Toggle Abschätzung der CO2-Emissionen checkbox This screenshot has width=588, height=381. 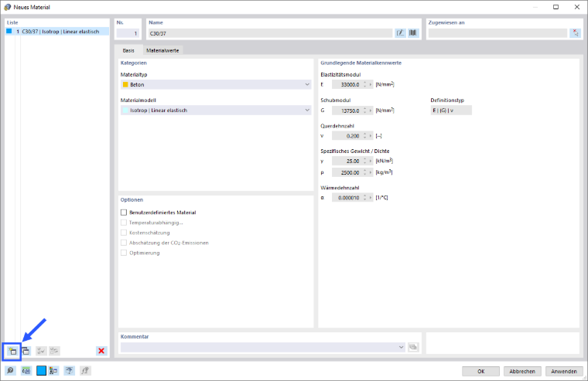point(124,243)
